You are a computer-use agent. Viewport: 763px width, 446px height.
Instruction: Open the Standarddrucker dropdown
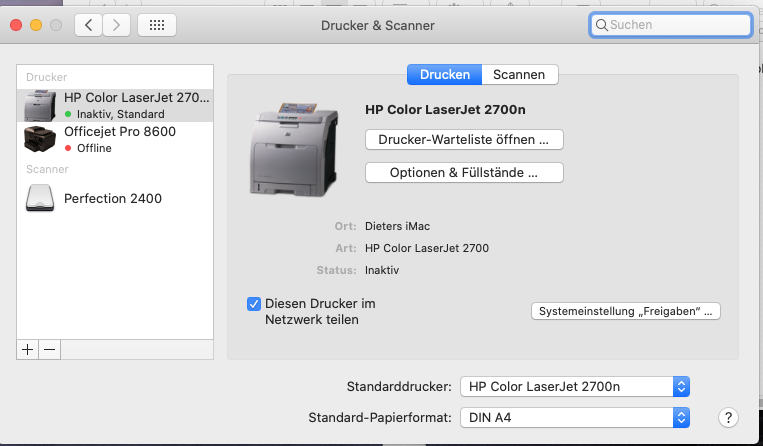point(575,387)
